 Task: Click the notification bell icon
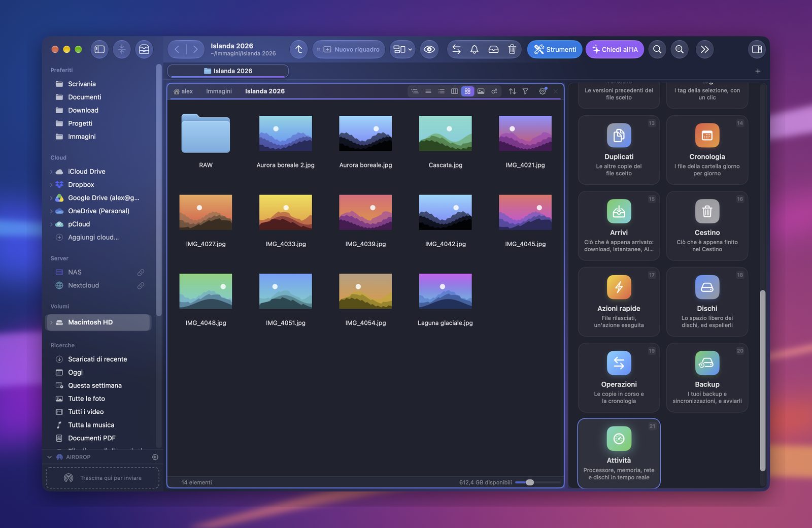475,49
